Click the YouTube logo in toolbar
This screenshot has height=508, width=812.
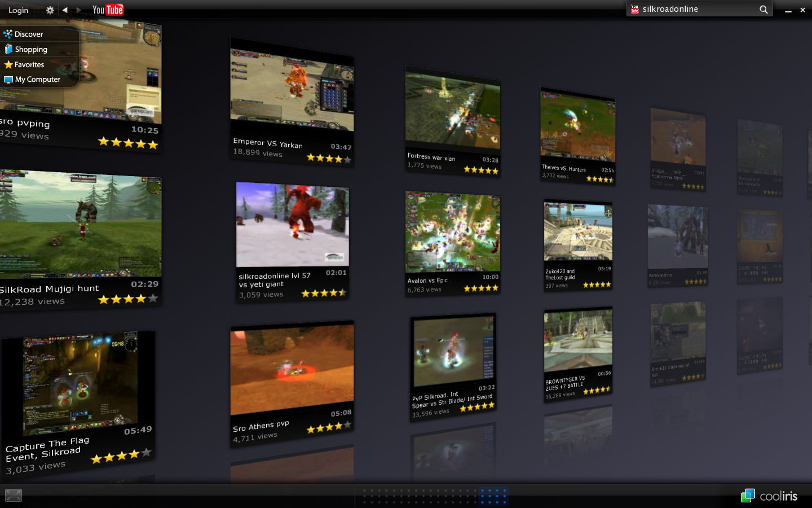[x=108, y=10]
